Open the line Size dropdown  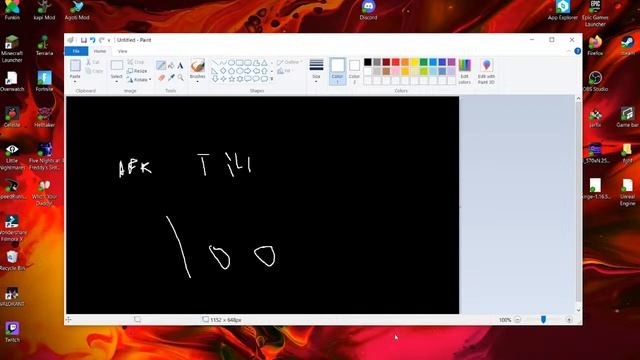[316, 71]
